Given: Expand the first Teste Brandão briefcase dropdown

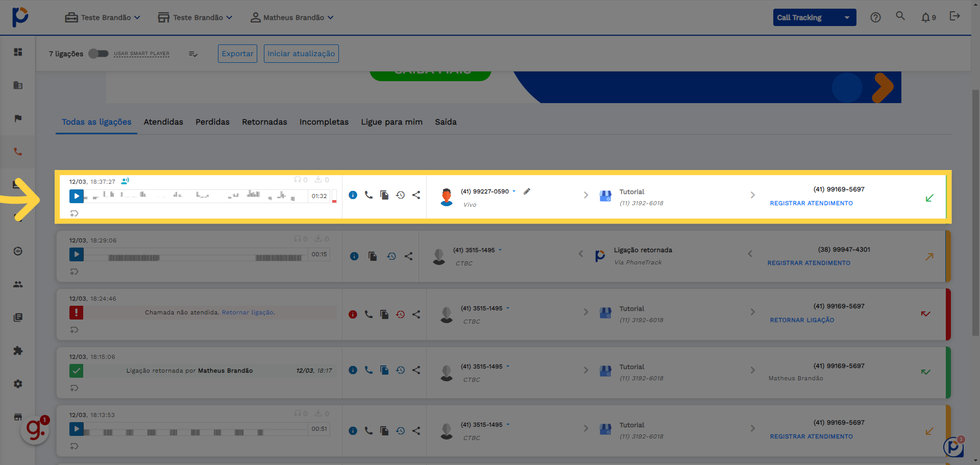Looking at the screenshot, I should 103,17.
